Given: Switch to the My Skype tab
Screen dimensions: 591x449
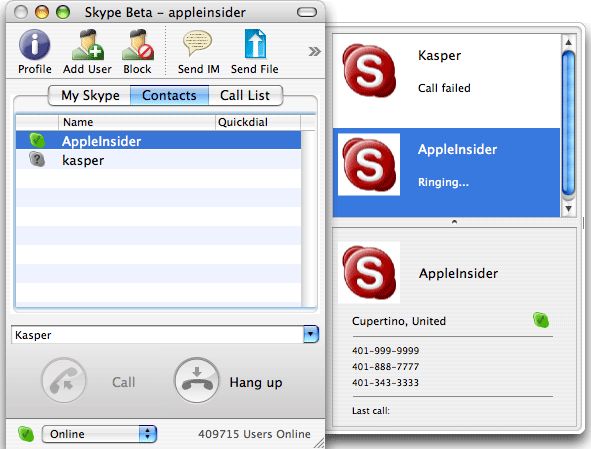Looking at the screenshot, I should click(90, 95).
